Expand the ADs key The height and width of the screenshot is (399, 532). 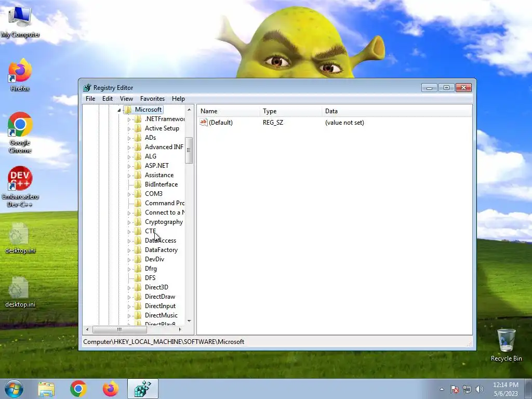[129, 138]
